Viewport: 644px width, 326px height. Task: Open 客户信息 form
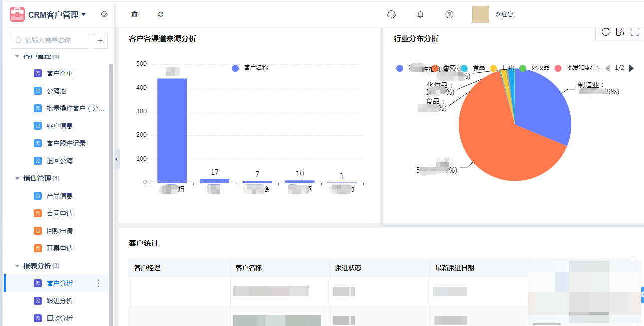(60, 126)
